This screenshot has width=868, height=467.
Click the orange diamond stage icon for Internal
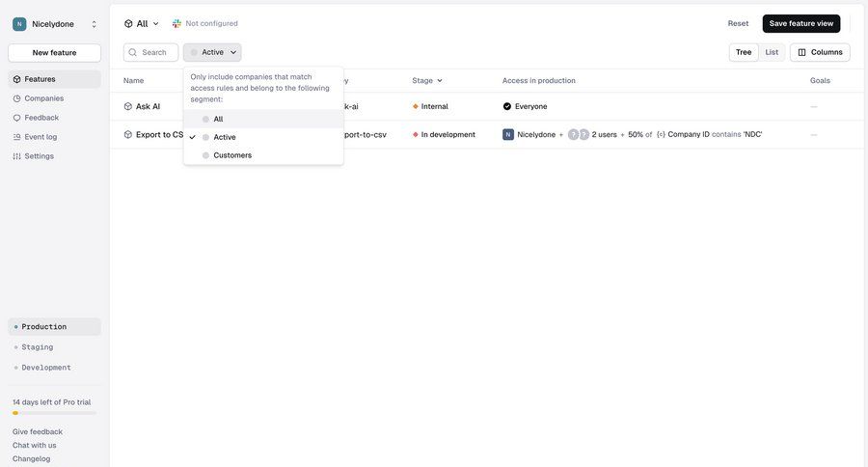tap(415, 106)
